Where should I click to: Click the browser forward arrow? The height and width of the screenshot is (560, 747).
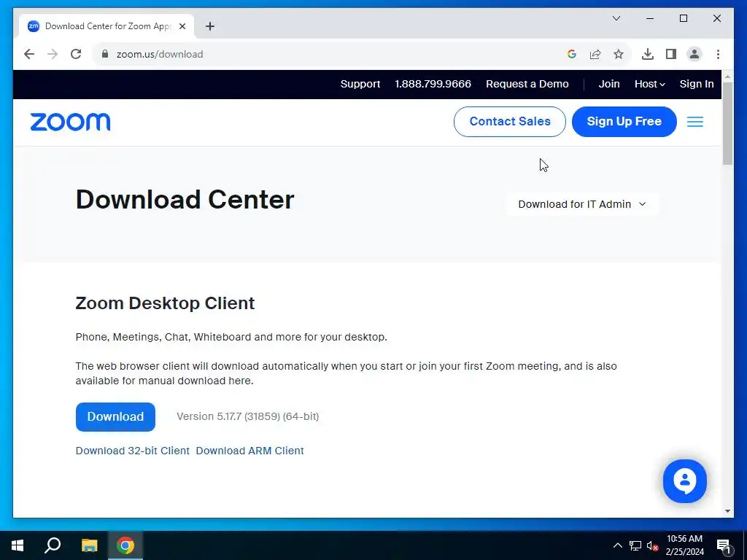(53, 54)
